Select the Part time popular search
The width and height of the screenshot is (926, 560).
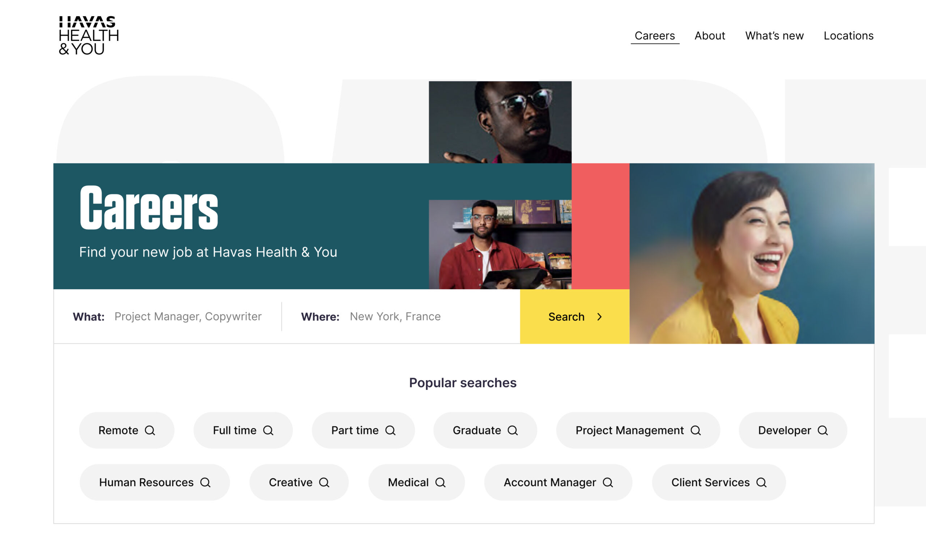click(363, 431)
